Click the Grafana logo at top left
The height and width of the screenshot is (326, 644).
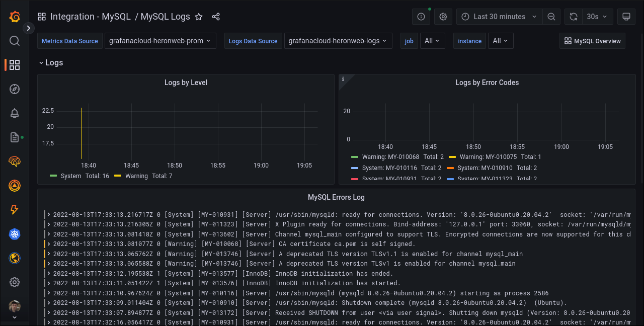point(15,17)
